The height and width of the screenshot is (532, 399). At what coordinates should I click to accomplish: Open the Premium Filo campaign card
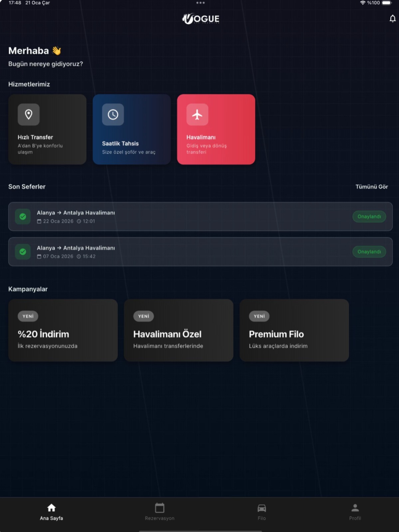click(294, 330)
